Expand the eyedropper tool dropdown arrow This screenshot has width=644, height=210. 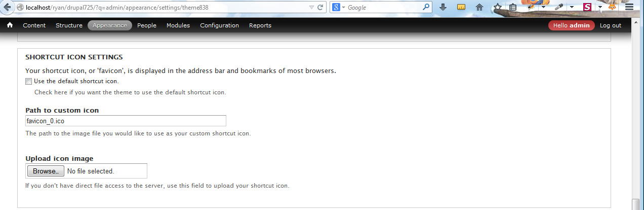[571, 8]
